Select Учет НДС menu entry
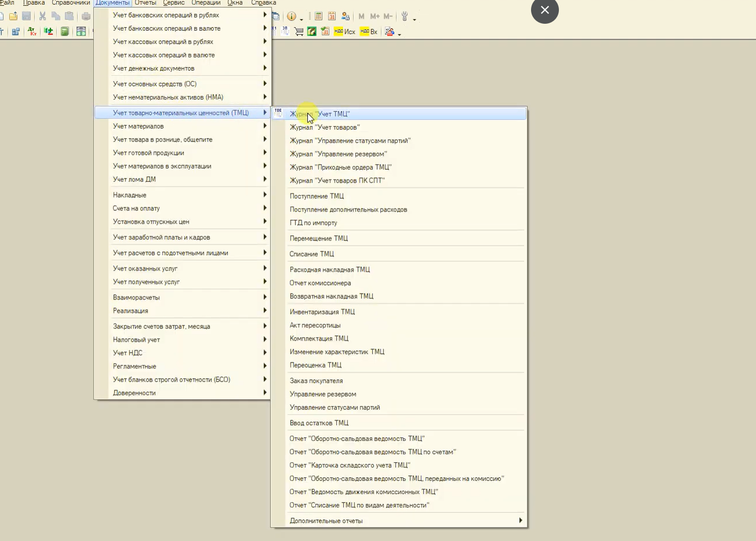The image size is (756, 541). point(183,353)
